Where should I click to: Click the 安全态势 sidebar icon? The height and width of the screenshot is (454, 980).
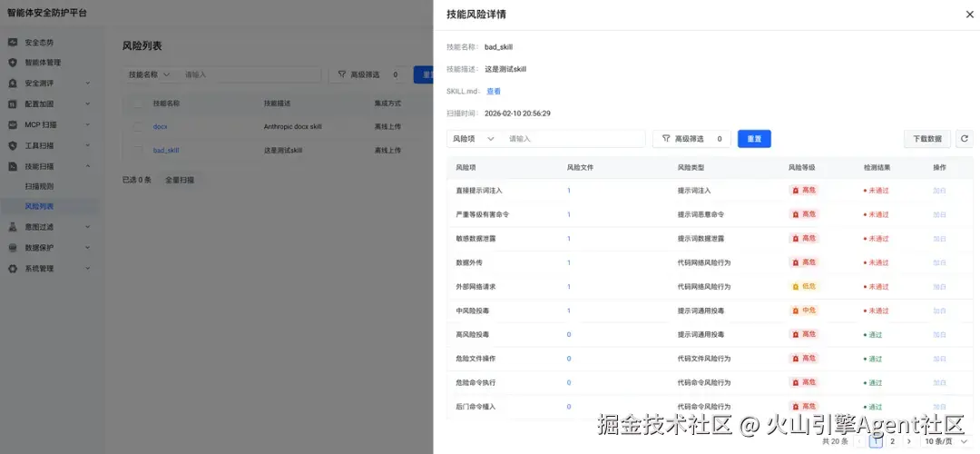(13, 43)
